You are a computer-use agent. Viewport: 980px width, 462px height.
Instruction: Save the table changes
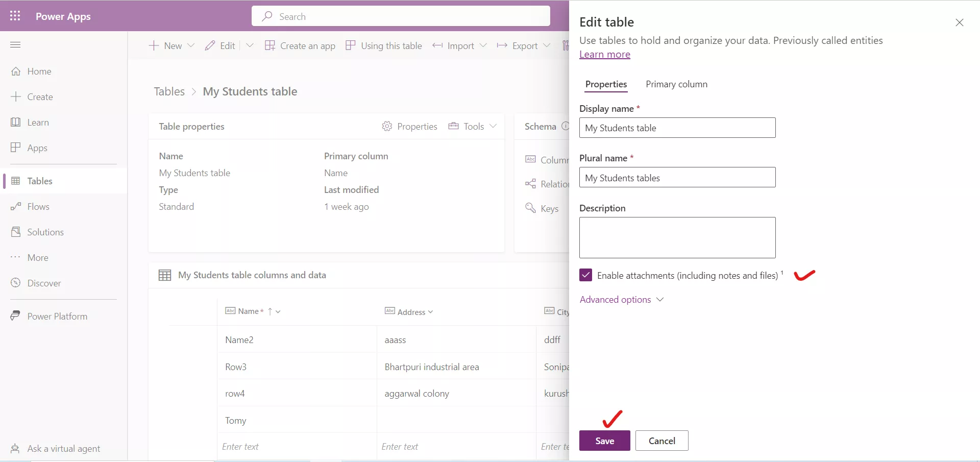604,440
